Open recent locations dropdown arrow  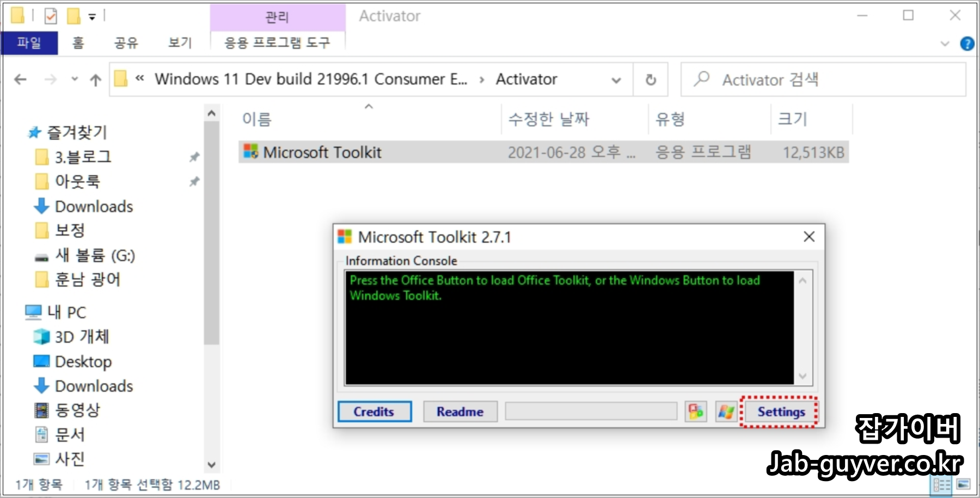pyautogui.click(x=75, y=79)
